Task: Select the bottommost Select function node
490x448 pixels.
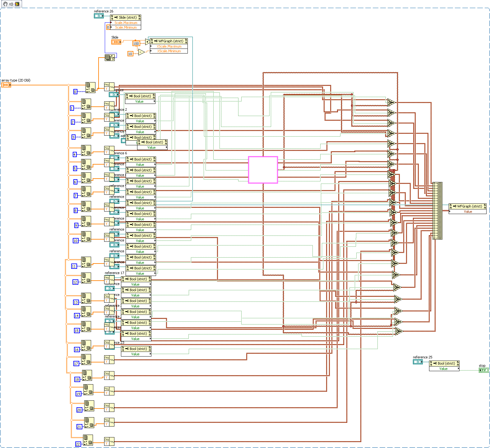Action: click(x=399, y=331)
